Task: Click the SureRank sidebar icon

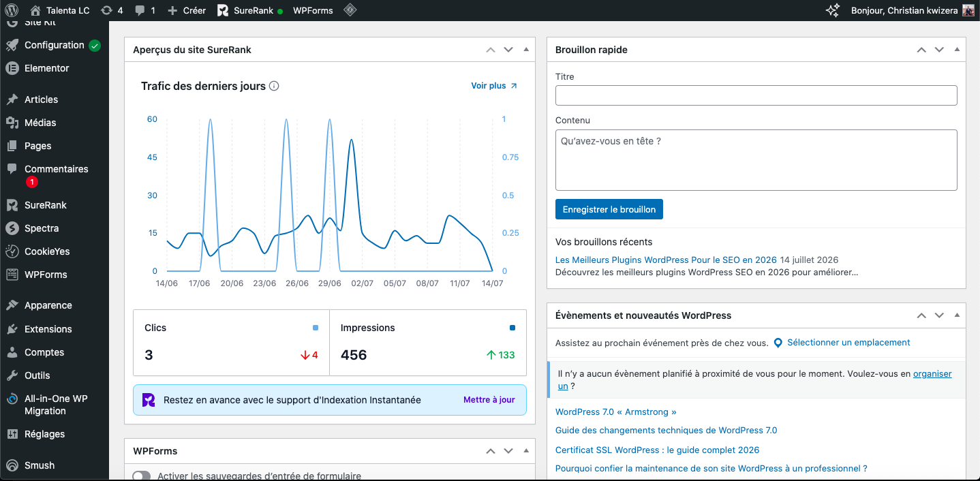Action: 12,205
